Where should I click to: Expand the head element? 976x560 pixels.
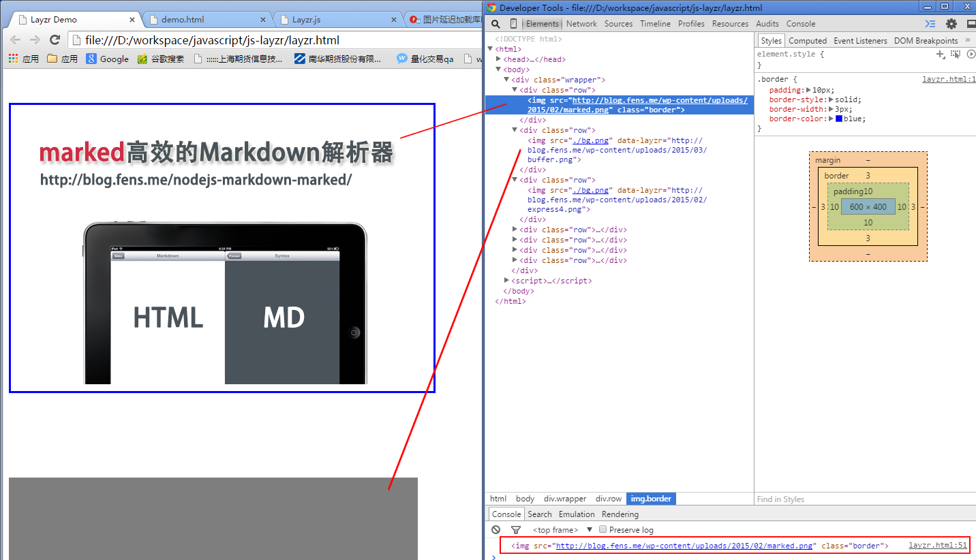coord(498,59)
